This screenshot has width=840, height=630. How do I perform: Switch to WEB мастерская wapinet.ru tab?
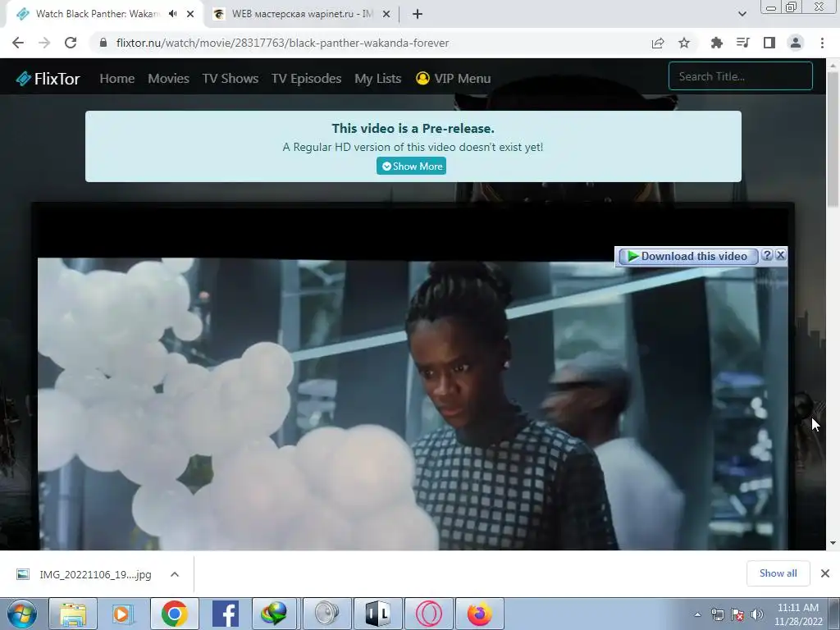pos(302,14)
